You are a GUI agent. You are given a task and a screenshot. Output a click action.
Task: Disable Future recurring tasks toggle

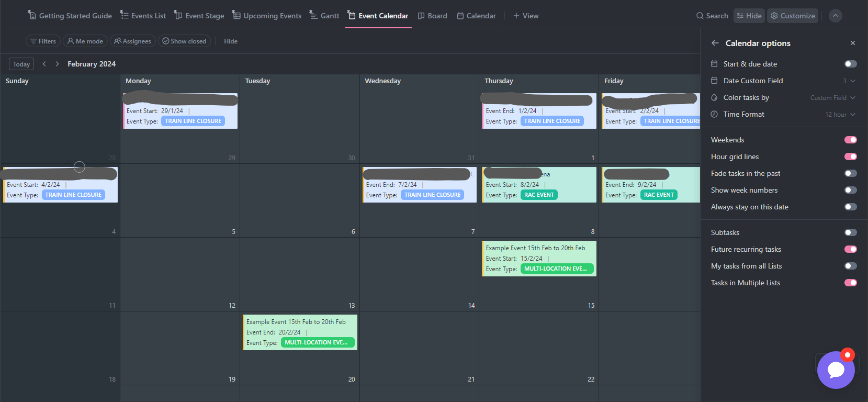click(x=851, y=249)
